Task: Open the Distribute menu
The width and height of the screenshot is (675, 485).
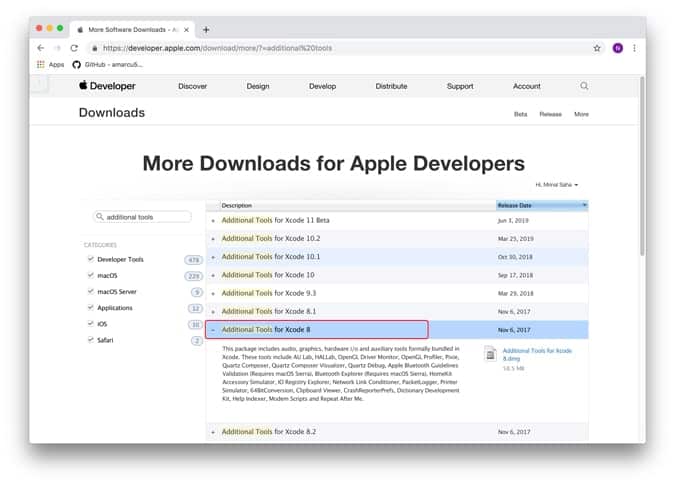Action: click(x=391, y=86)
